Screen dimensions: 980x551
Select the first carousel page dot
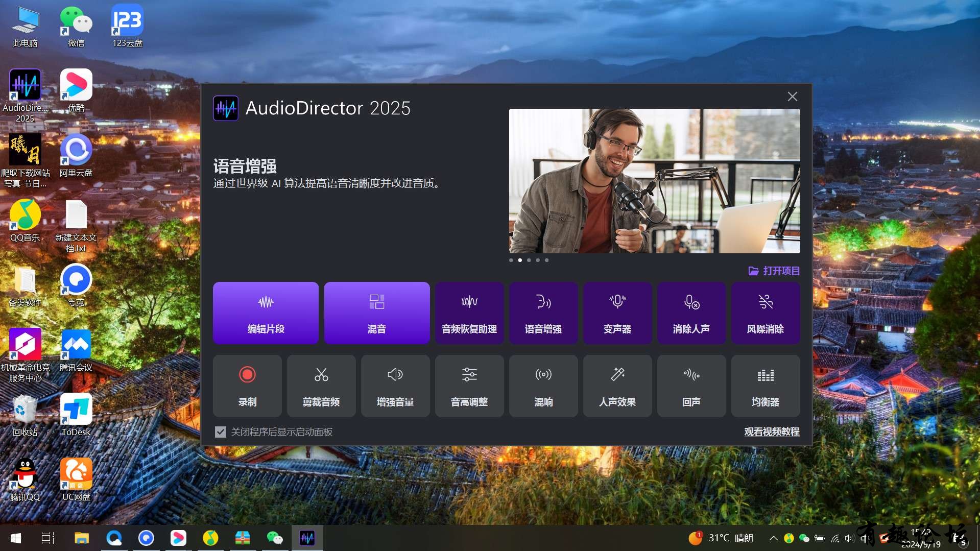tap(511, 260)
